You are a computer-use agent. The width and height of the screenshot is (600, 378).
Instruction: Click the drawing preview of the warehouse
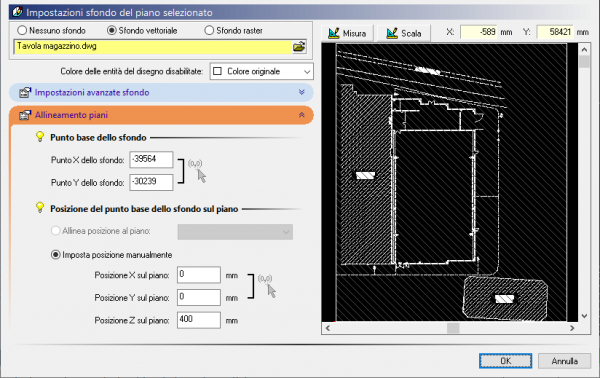(x=451, y=182)
